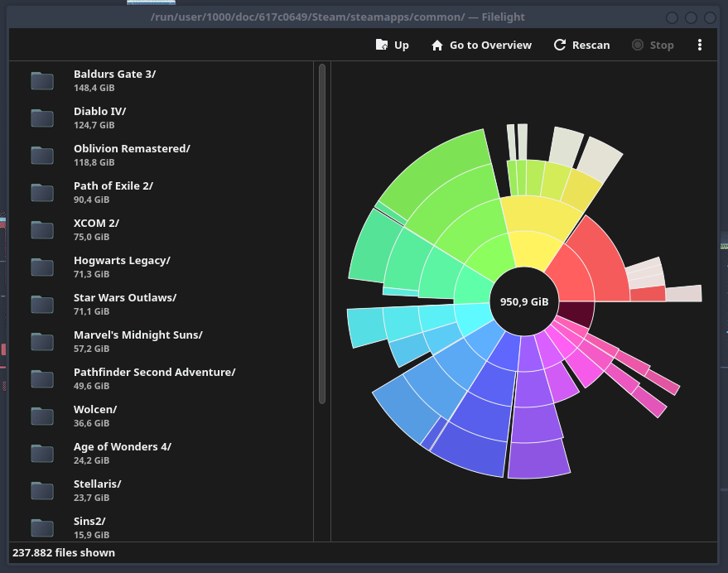The width and height of the screenshot is (728, 573).
Task: Click the Up folder icon
Action: coord(381,45)
